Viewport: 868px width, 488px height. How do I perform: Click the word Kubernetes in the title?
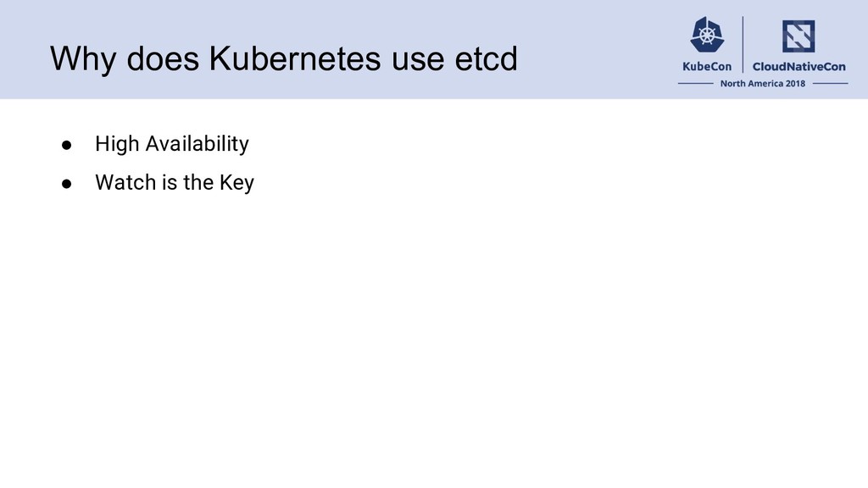pos(294,58)
